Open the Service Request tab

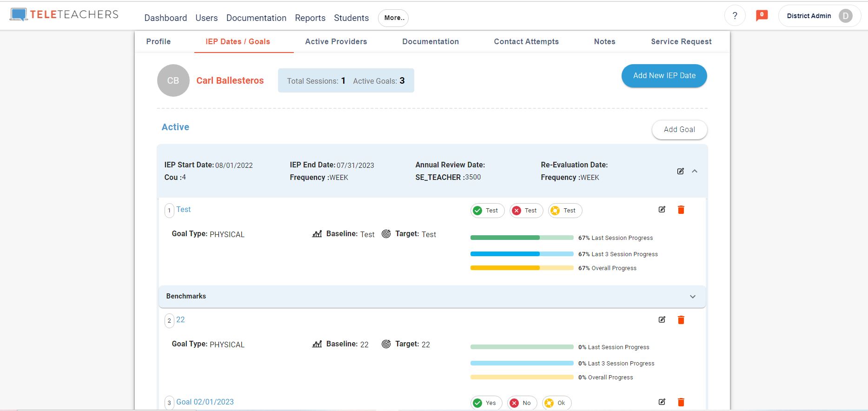681,41
